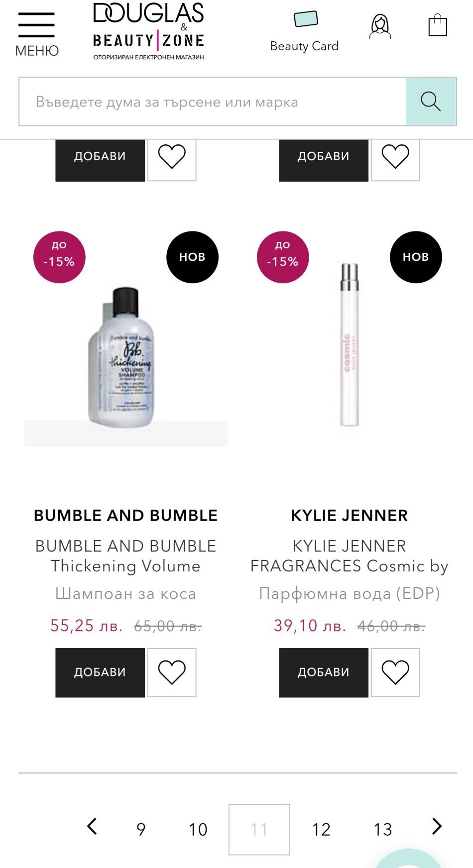Open Kylie Jenner Fragrances Cosmic product link

(349, 556)
